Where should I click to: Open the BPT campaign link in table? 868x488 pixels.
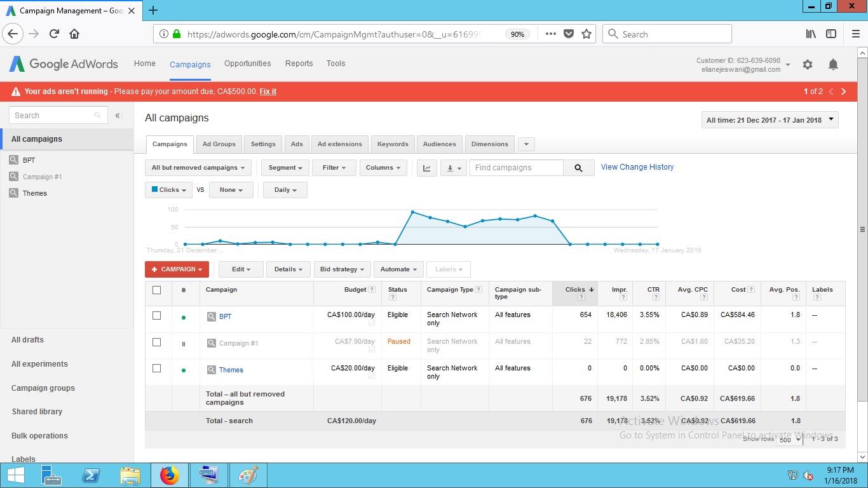pos(226,316)
